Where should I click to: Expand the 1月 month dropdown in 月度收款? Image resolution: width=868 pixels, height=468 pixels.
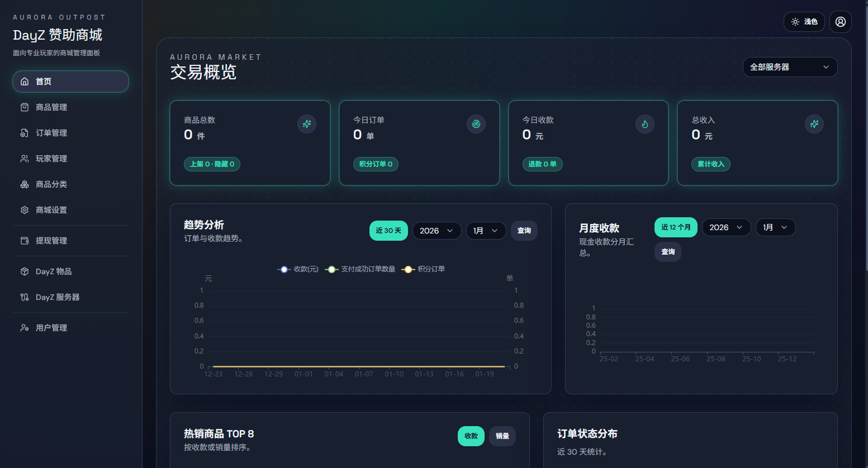pyautogui.click(x=775, y=227)
